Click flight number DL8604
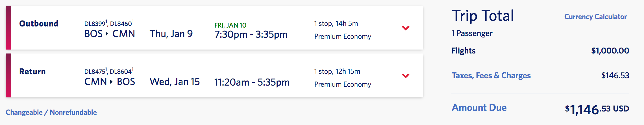Screen dimensions: 644x125 tap(121, 72)
